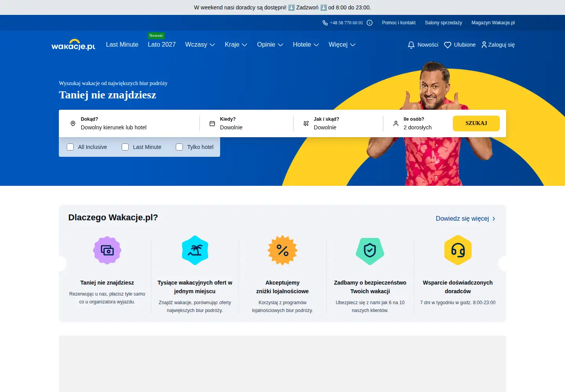Click Zadbamy o bezpieczeństwo Twoich wakacji heading
This screenshot has width=565, height=392.
(x=370, y=287)
